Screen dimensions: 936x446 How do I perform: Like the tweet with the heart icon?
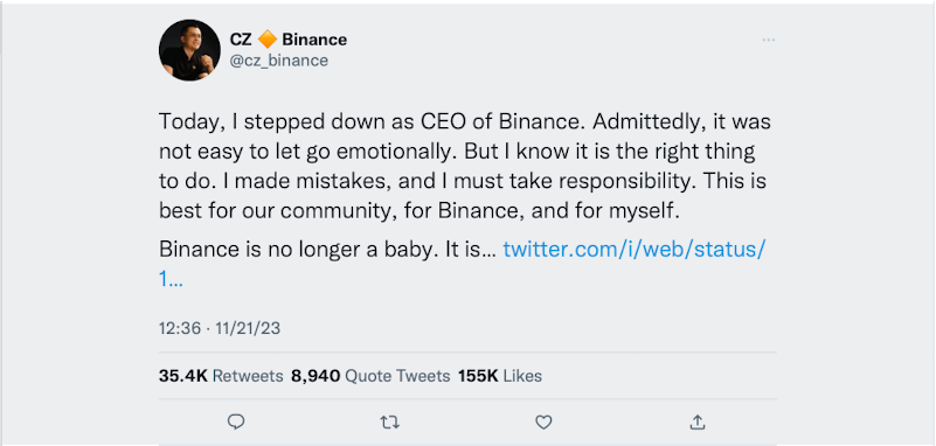pos(544,421)
